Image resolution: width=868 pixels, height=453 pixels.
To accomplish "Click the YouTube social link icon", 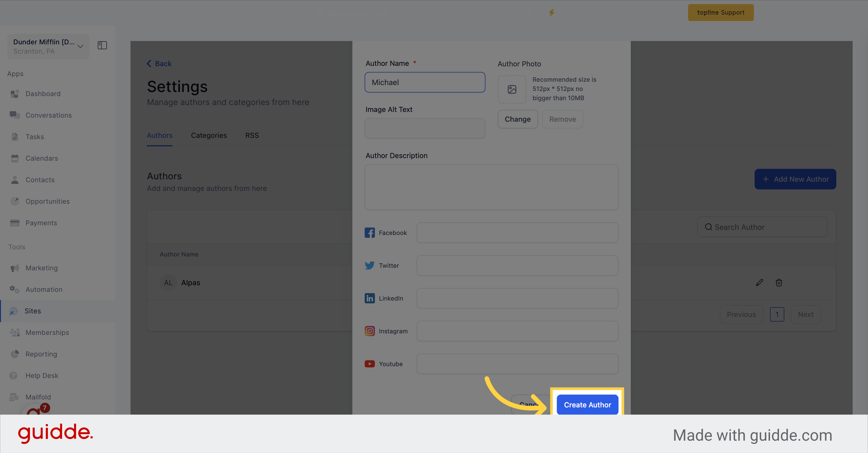I will [370, 363].
